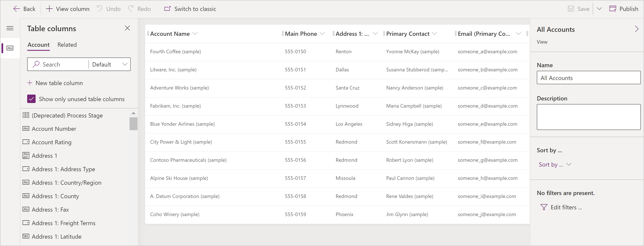This screenshot has width=644, height=246.
Task: Click the Publish button
Action: coord(623,9)
